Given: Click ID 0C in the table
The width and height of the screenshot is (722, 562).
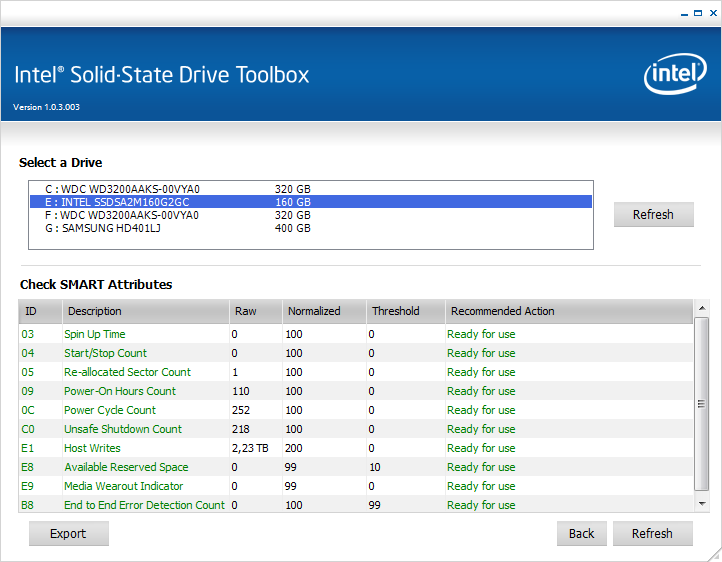Looking at the screenshot, I should click(x=28, y=410).
